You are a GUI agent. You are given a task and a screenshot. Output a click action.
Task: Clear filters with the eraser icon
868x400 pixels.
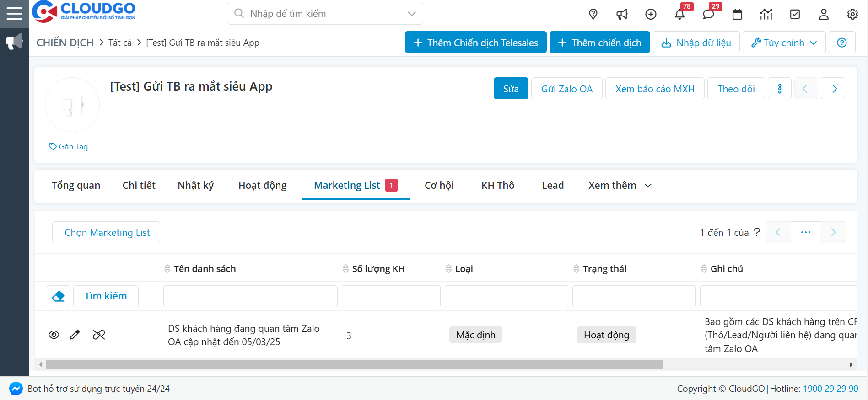coord(58,296)
